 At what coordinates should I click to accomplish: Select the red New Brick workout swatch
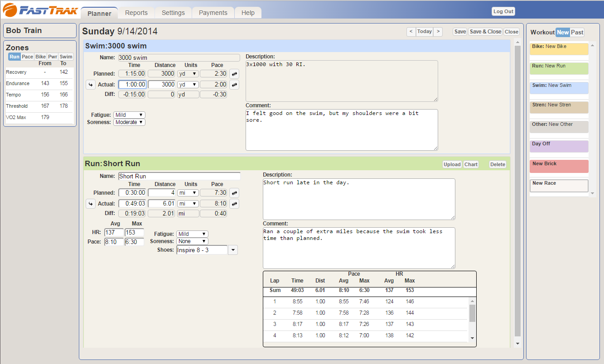click(559, 166)
